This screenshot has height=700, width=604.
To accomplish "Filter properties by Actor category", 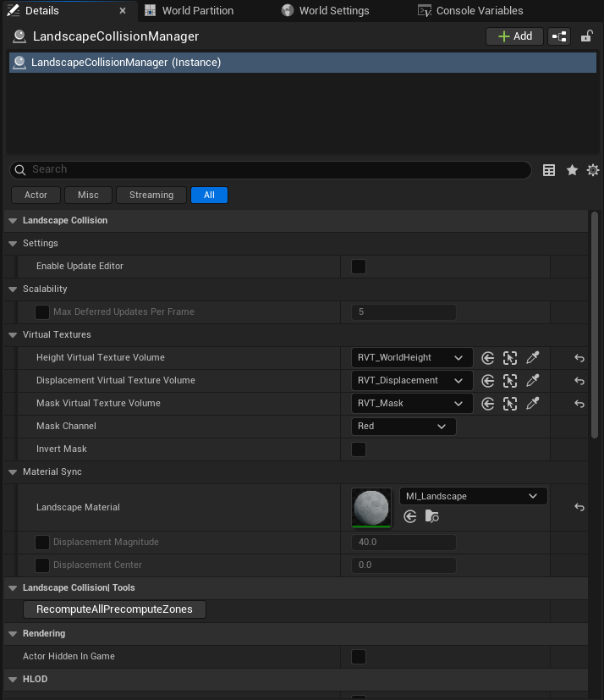I will click(x=36, y=195).
